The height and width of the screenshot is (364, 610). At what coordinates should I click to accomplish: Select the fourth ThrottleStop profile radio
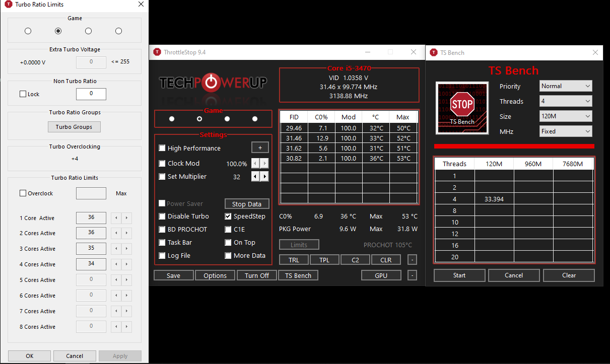click(x=255, y=119)
